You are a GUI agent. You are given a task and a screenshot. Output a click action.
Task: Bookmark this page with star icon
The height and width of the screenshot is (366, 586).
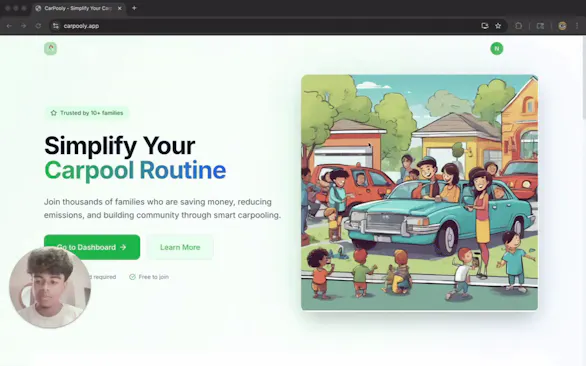pyautogui.click(x=498, y=26)
